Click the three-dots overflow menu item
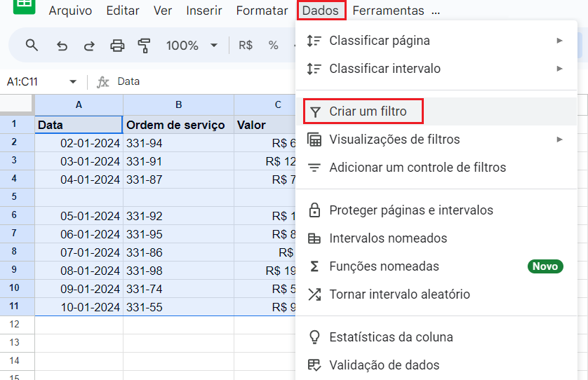 pos(435,11)
